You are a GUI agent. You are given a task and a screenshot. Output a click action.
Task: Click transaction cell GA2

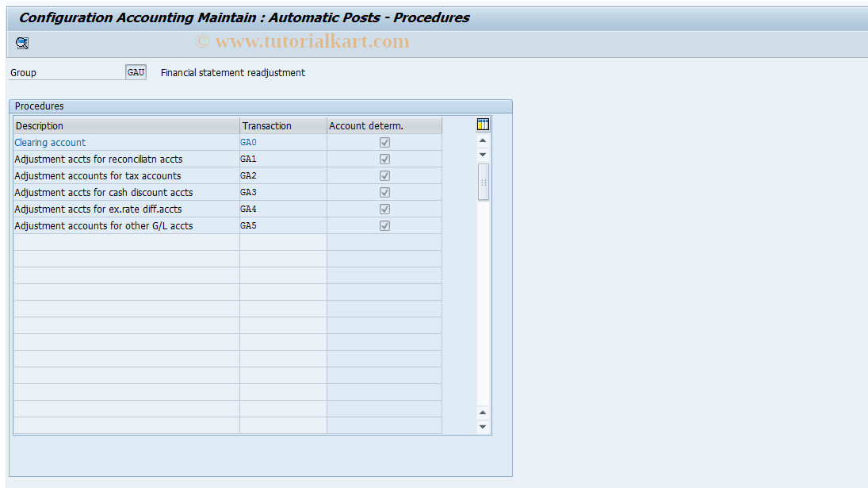coord(283,175)
